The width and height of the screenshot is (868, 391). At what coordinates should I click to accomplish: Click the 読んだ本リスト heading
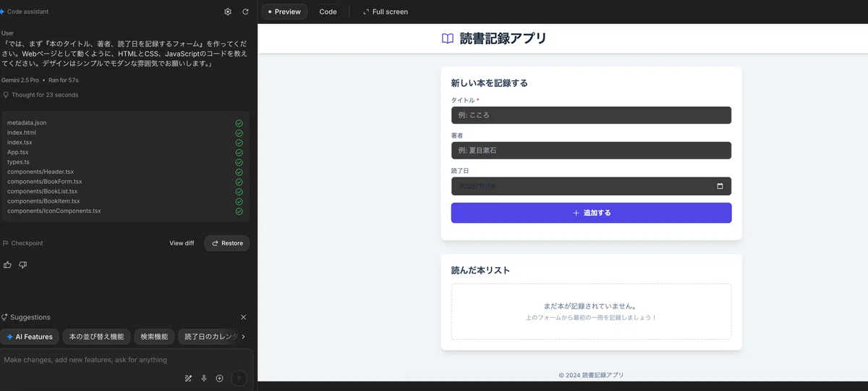[x=480, y=270]
